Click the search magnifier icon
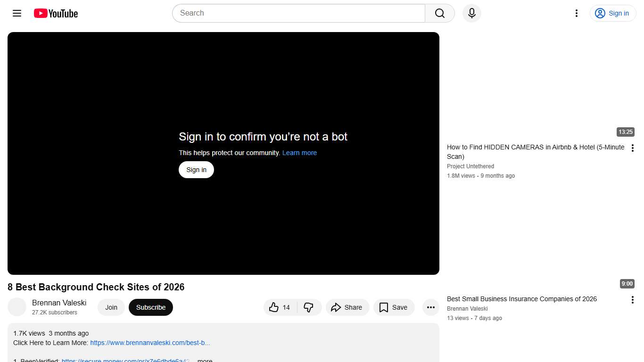The height and width of the screenshot is (362, 644). click(439, 13)
